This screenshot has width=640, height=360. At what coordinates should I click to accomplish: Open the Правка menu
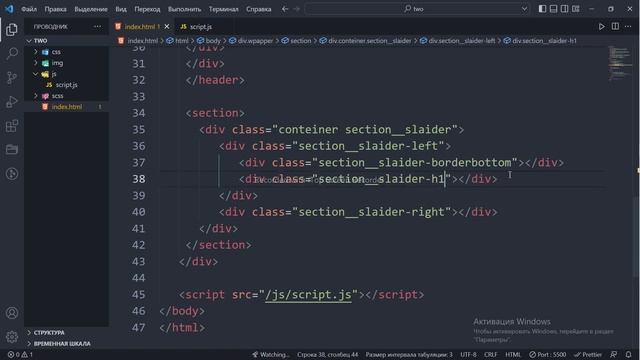[56, 9]
